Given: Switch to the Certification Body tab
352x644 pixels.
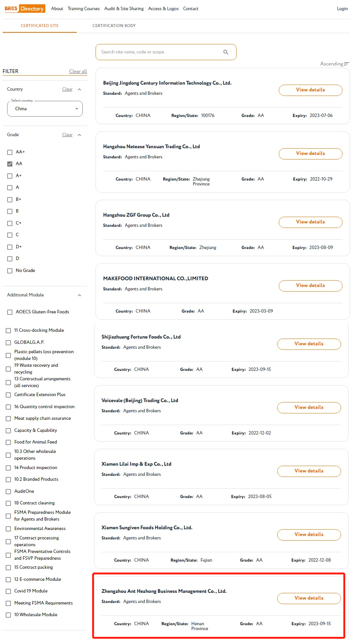Looking at the screenshot, I should (114, 26).
